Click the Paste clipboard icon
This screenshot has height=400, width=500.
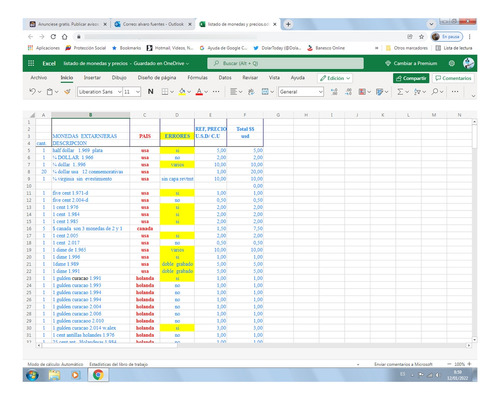click(50, 92)
